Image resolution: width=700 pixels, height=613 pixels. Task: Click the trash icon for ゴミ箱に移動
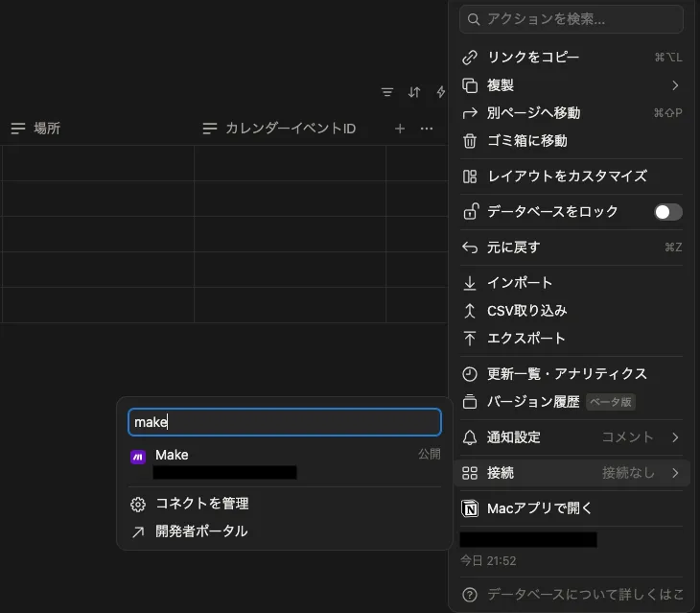pos(470,141)
